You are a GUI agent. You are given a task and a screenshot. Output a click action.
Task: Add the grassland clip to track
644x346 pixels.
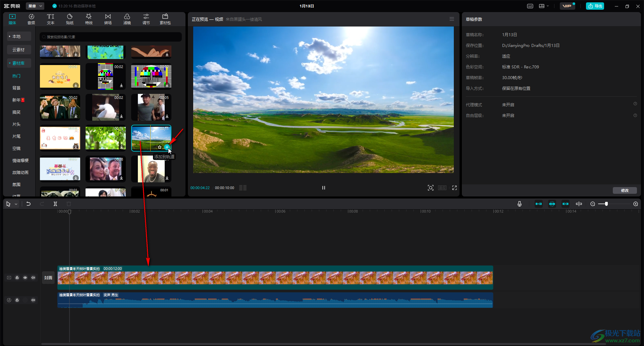point(167,147)
